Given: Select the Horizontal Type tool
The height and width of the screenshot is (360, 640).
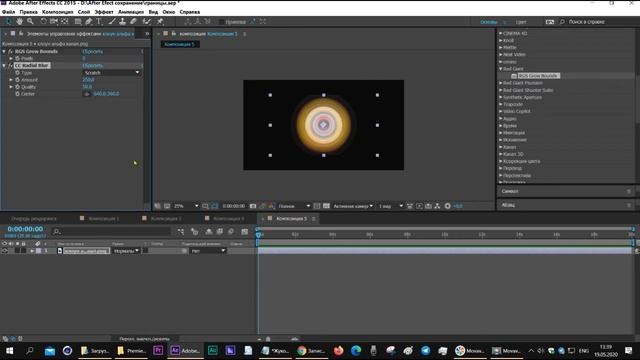Looking at the screenshot, I should pos(99,21).
